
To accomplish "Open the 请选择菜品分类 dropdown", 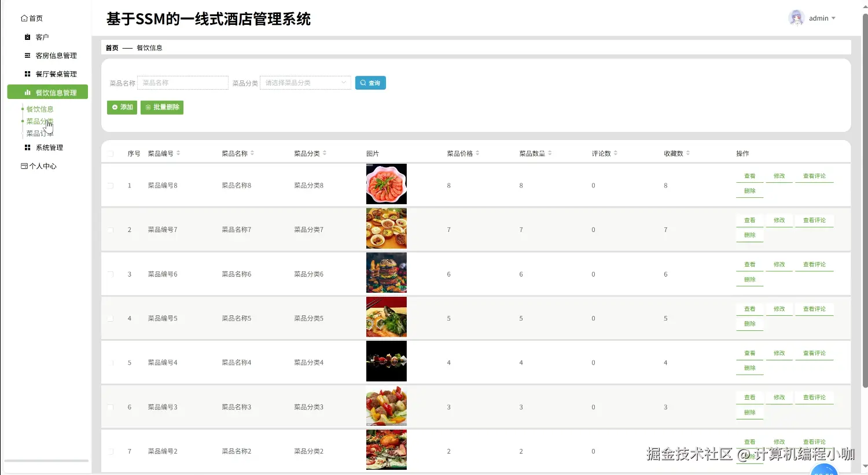I will tap(305, 83).
